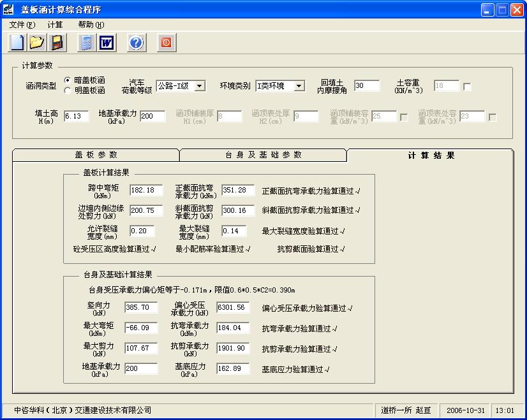Click the text 抗剪截面验算通过

311,249
